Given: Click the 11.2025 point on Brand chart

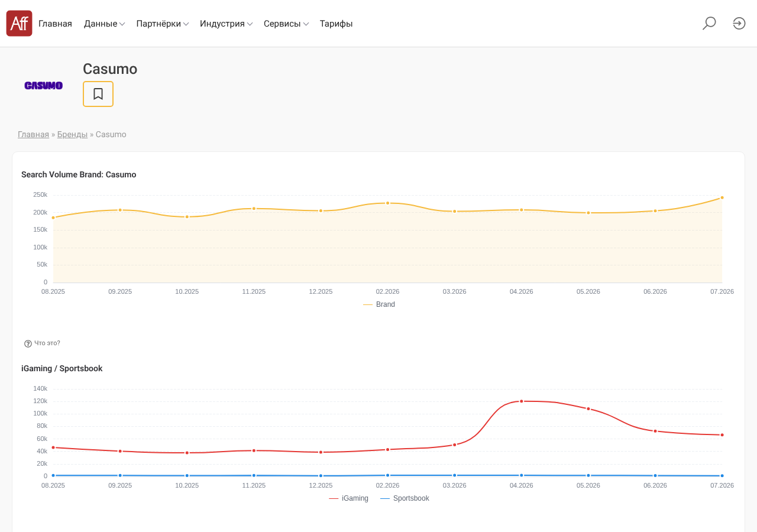Looking at the screenshot, I should [x=254, y=209].
